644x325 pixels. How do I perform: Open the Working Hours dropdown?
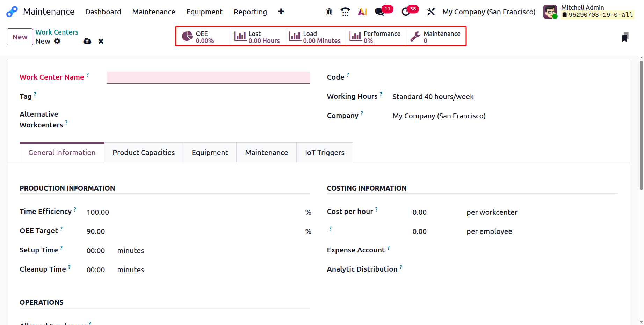tap(433, 96)
